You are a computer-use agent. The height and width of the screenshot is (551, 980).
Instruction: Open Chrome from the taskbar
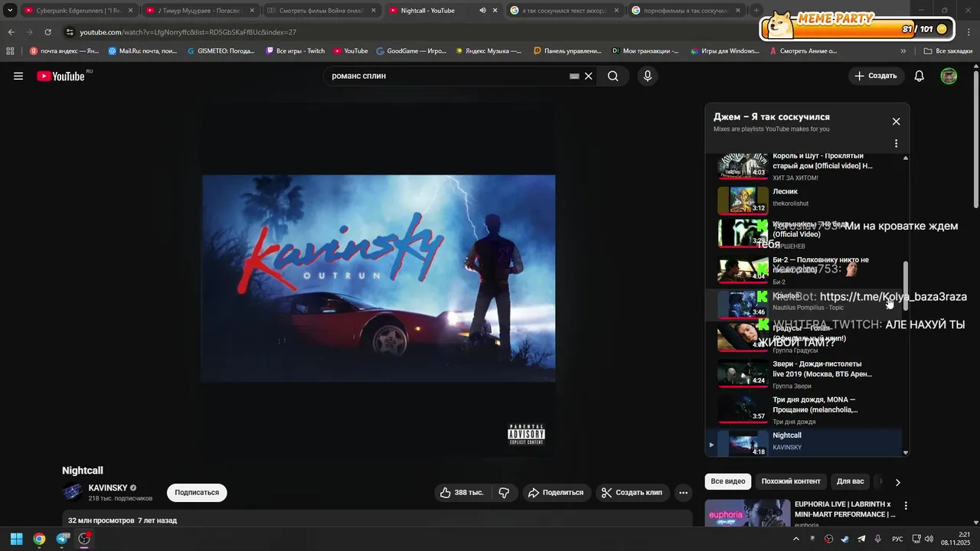pos(39,539)
